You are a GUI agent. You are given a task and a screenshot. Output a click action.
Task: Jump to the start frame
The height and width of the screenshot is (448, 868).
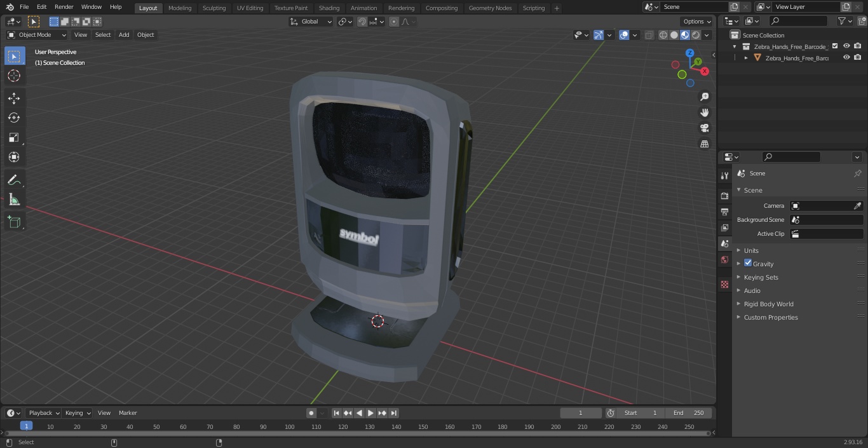(336, 413)
